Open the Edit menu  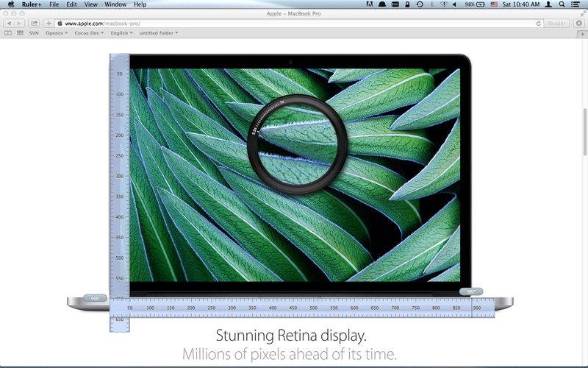click(x=71, y=4)
